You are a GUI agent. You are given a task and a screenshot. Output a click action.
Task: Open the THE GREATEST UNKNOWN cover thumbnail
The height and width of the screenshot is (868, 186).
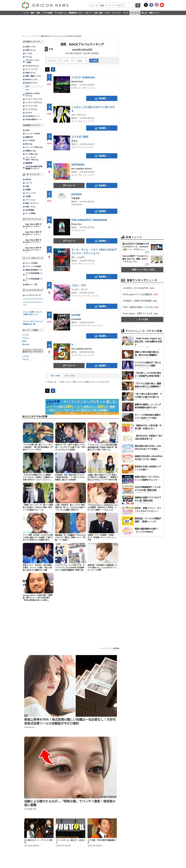[x=62, y=227]
